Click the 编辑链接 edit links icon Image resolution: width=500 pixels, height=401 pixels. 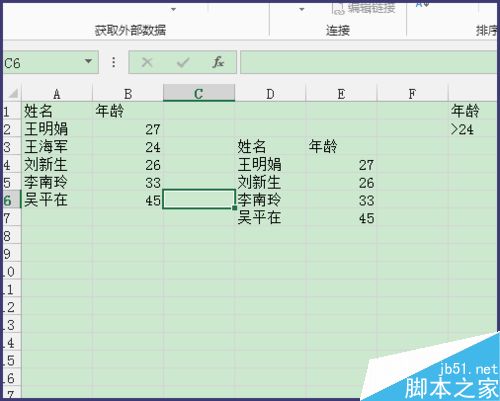pyautogui.click(x=338, y=8)
